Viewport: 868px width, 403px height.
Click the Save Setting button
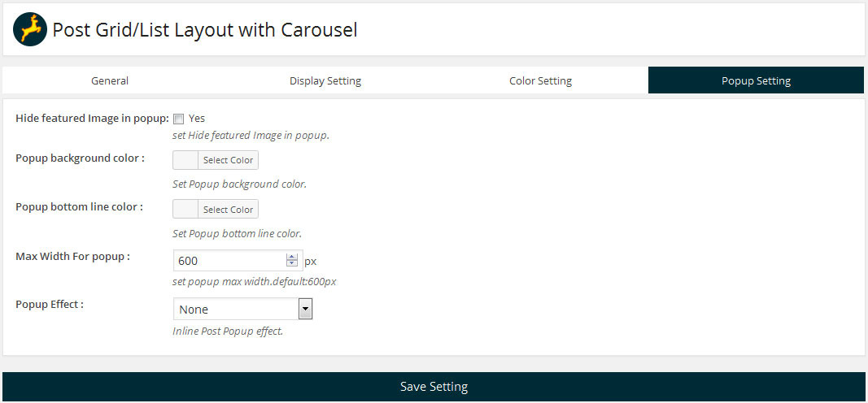(x=434, y=387)
